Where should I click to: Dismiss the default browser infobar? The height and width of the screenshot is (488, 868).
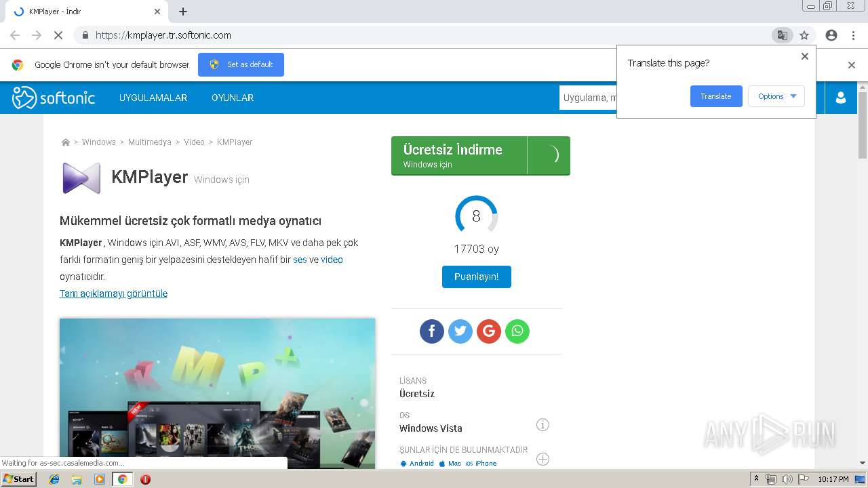[x=852, y=65]
